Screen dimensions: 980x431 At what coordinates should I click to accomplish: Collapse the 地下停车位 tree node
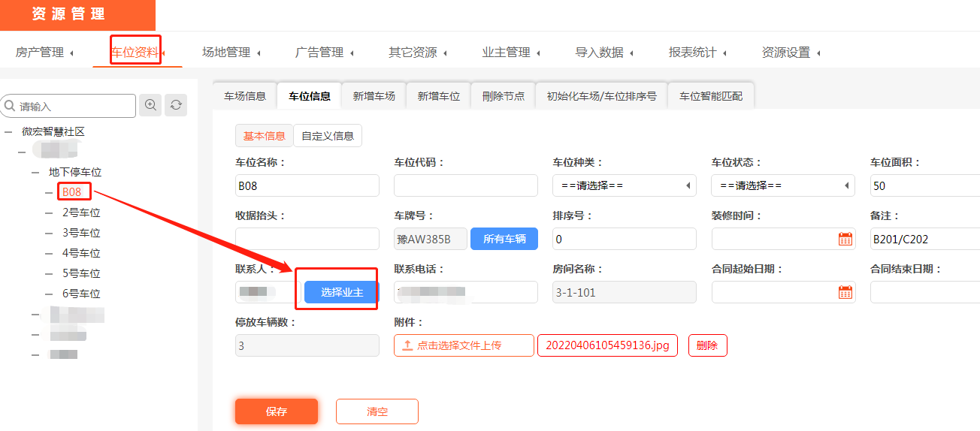[x=35, y=172]
